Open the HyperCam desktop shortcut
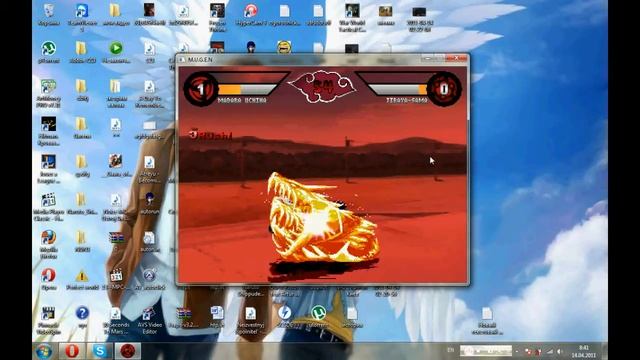Image resolution: width=640 pixels, height=360 pixels. 251,11
